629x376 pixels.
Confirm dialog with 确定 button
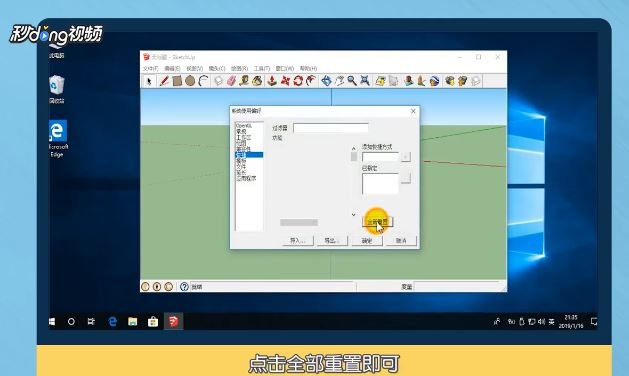pos(367,240)
